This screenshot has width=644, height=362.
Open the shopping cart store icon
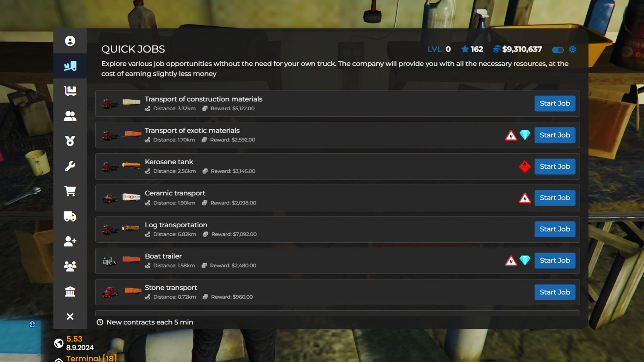tap(70, 191)
